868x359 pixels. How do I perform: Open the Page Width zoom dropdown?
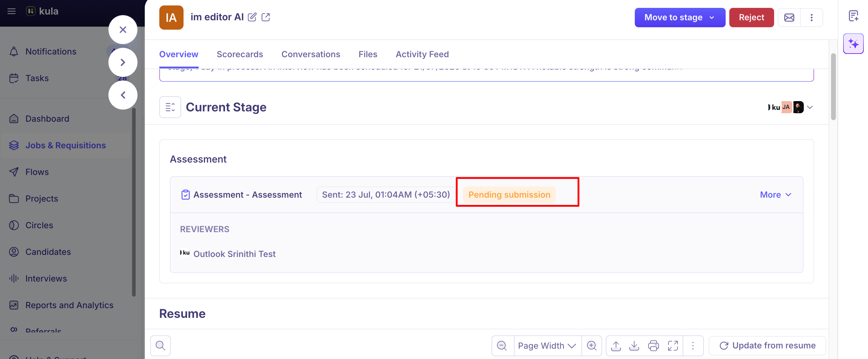[547, 345]
